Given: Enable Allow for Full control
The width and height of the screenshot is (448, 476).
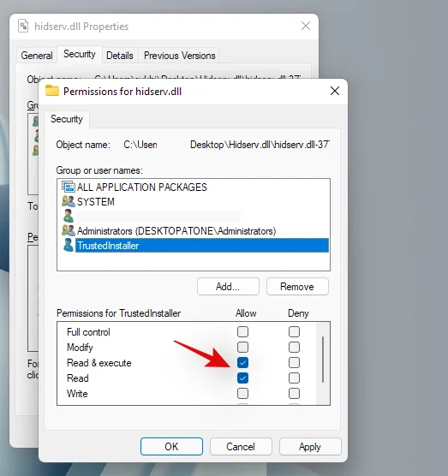Looking at the screenshot, I should 242,331.
